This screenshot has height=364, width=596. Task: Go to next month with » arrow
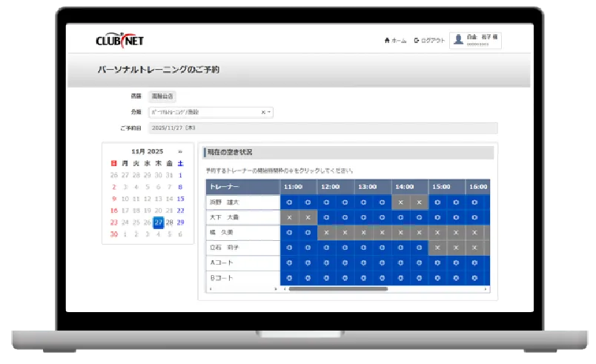point(180,151)
